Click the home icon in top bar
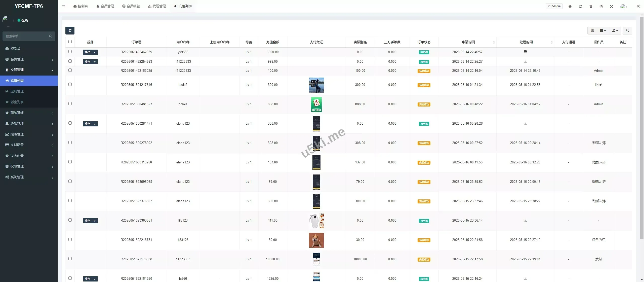Image resolution: width=644 pixels, height=282 pixels. [x=570, y=6]
